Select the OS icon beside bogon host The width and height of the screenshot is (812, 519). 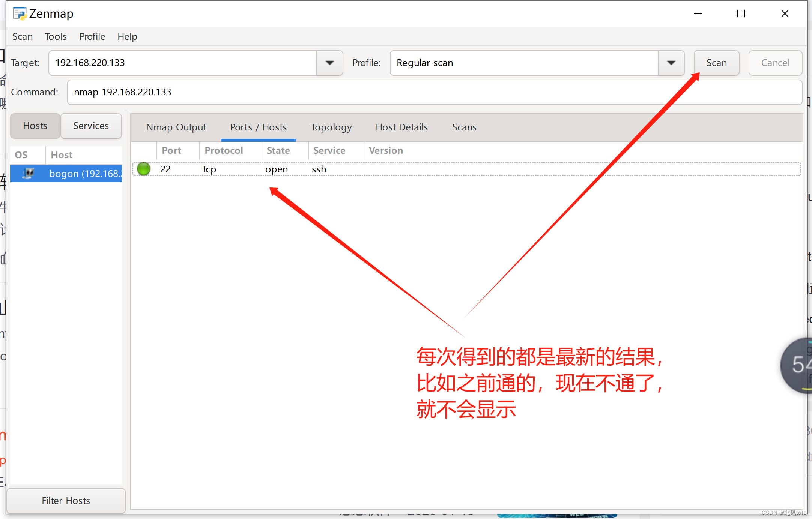click(x=28, y=173)
